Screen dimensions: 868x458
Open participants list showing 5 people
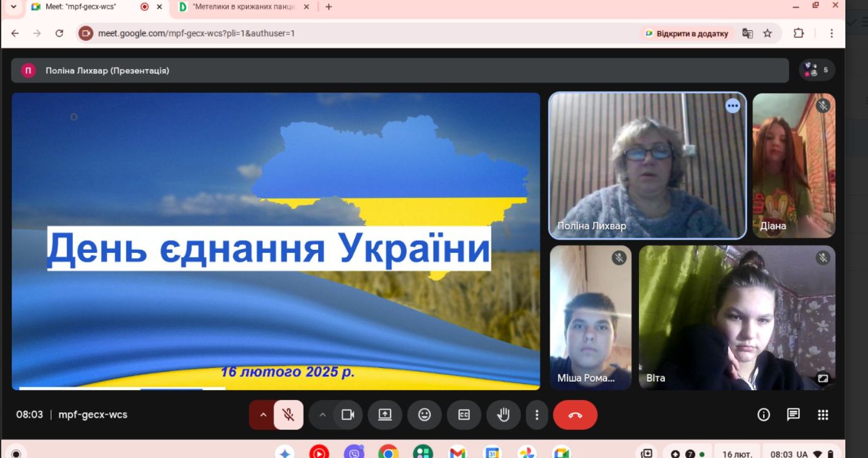816,70
